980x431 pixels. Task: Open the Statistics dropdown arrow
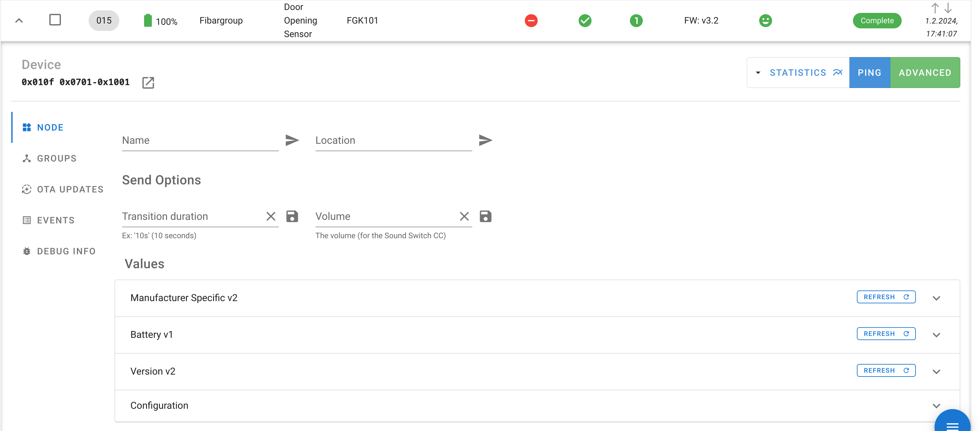(758, 73)
